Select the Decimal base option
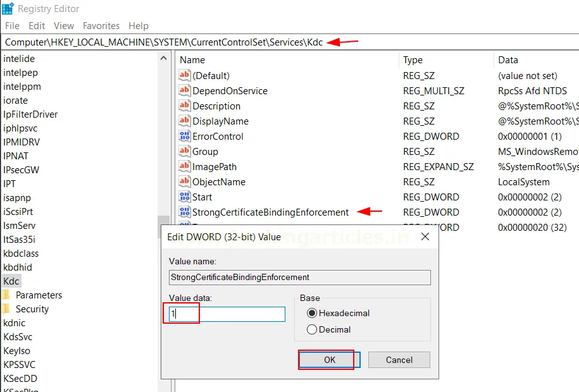 [x=312, y=329]
